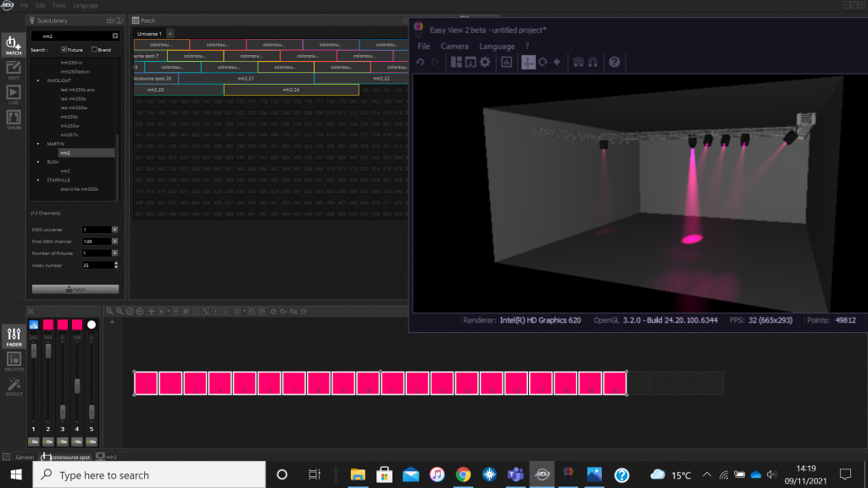Click the Easy View magnet icon
The height and width of the screenshot is (488, 868).
pyautogui.click(x=593, y=62)
